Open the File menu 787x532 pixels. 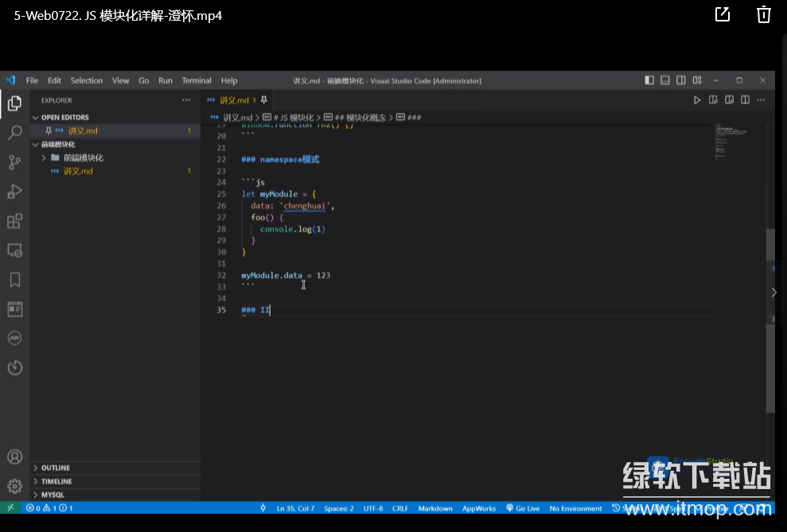tap(32, 80)
